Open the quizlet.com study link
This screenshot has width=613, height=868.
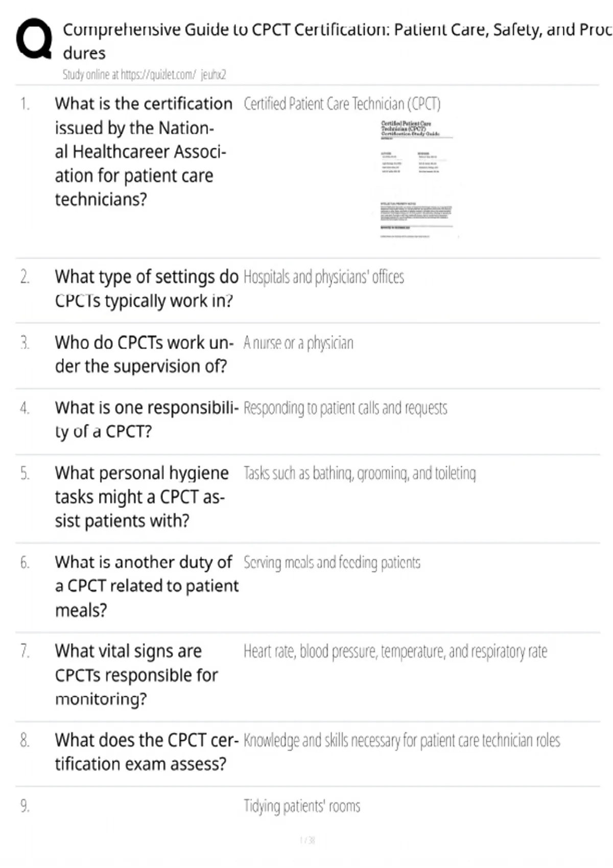click(x=144, y=75)
